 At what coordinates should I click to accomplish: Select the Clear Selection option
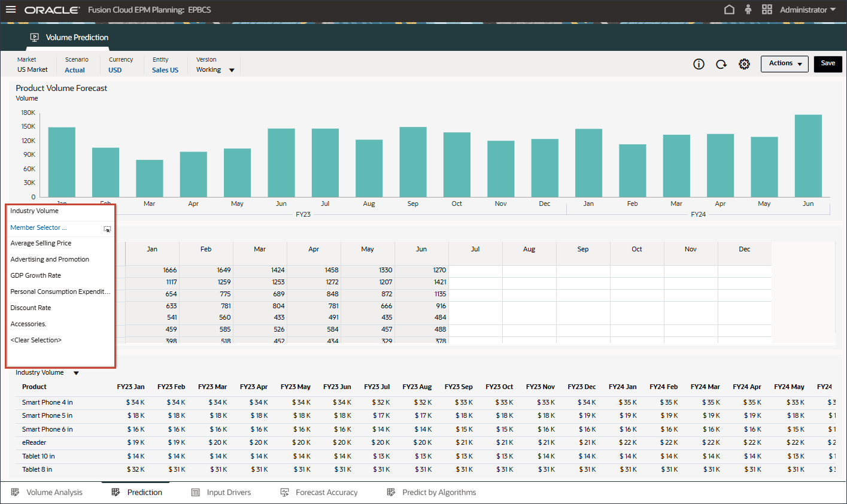pos(36,340)
